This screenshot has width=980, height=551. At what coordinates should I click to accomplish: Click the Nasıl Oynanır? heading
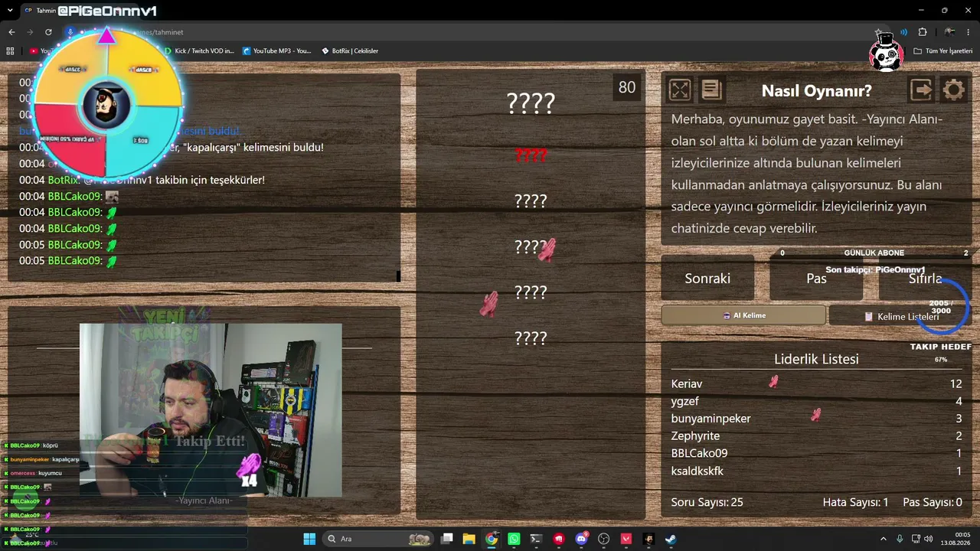[x=816, y=91]
